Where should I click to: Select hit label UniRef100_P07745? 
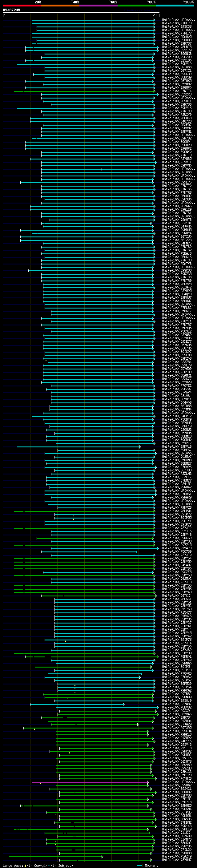177,545
